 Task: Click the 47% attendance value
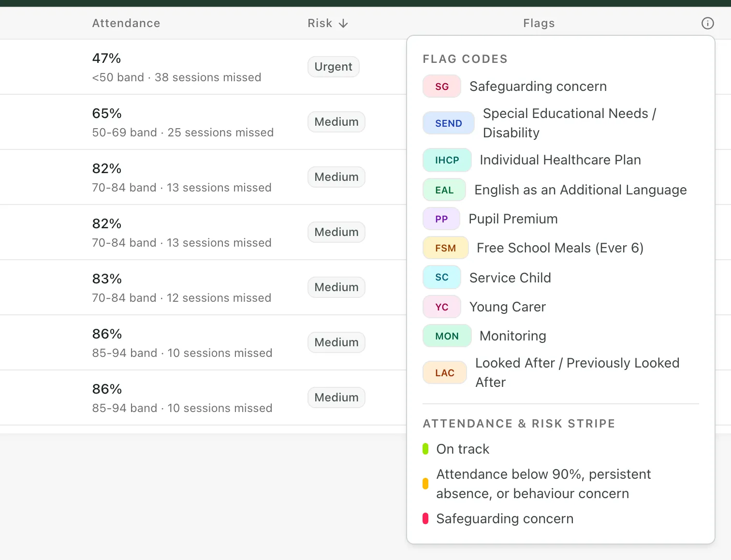[106, 58]
